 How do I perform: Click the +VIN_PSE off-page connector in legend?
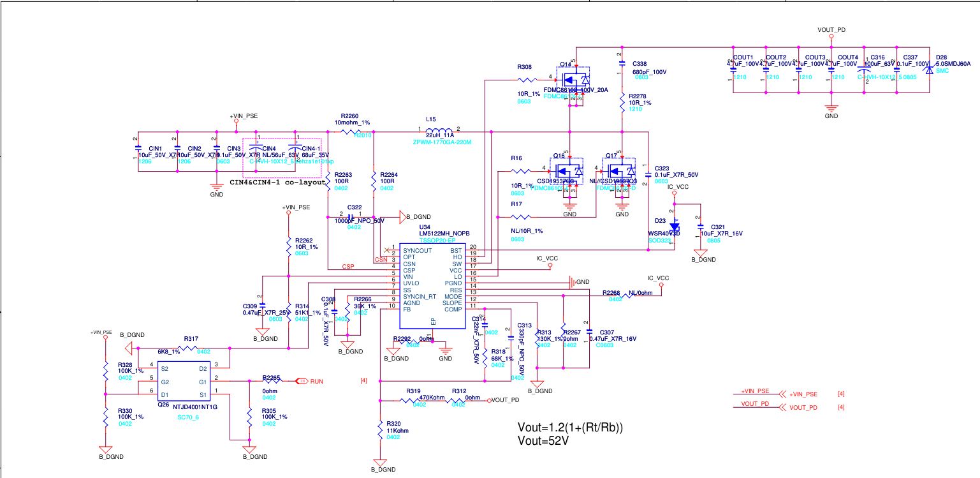[x=782, y=394]
